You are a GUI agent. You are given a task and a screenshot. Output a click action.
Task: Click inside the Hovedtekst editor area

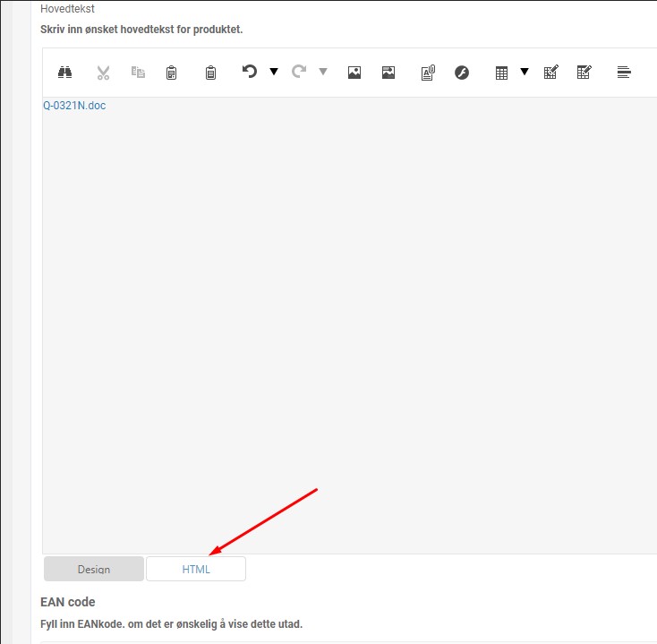click(x=349, y=325)
